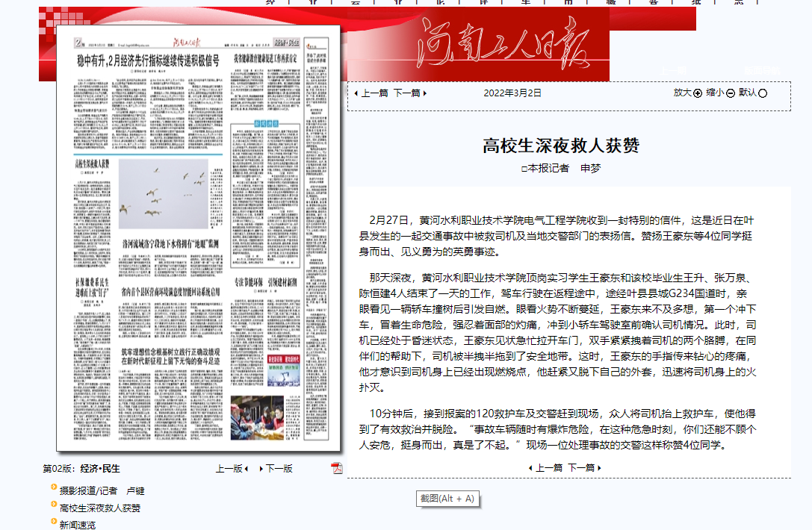Open 下一篇 next article at top
Screen dimensions: 812x530
(x=410, y=93)
